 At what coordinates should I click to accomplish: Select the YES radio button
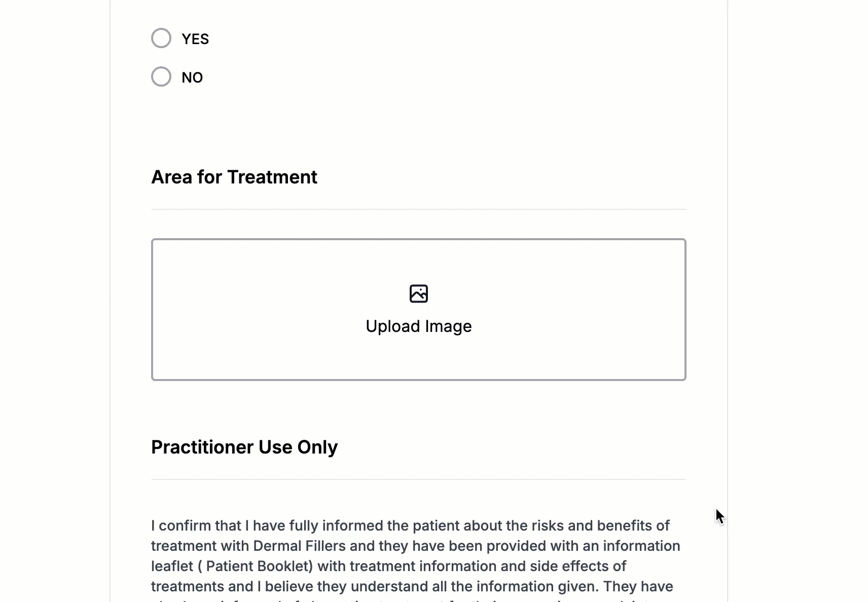pyautogui.click(x=161, y=38)
